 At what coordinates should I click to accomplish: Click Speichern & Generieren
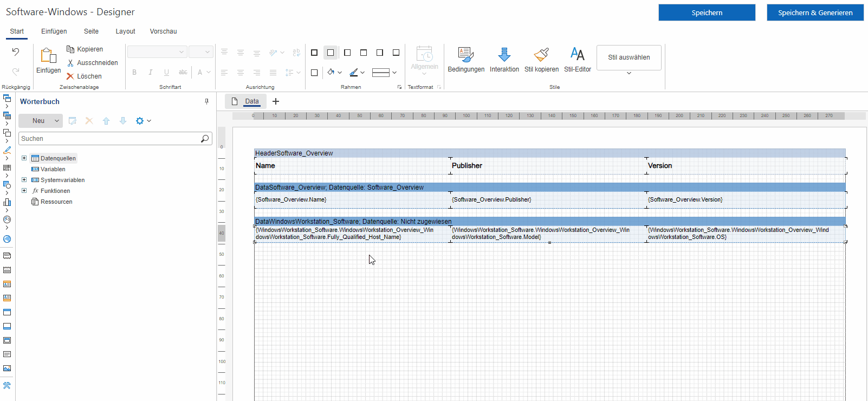pos(815,12)
